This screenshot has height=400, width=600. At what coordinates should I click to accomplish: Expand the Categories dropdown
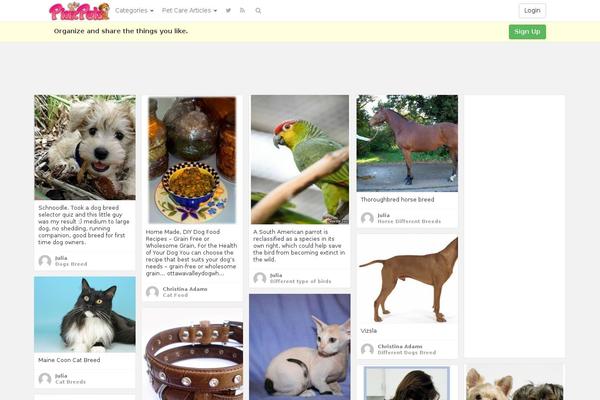coord(134,11)
